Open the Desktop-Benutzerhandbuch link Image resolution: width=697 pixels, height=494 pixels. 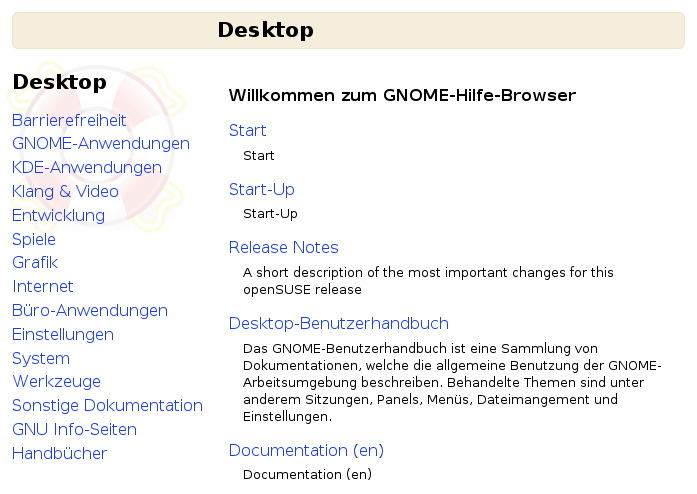tap(339, 323)
